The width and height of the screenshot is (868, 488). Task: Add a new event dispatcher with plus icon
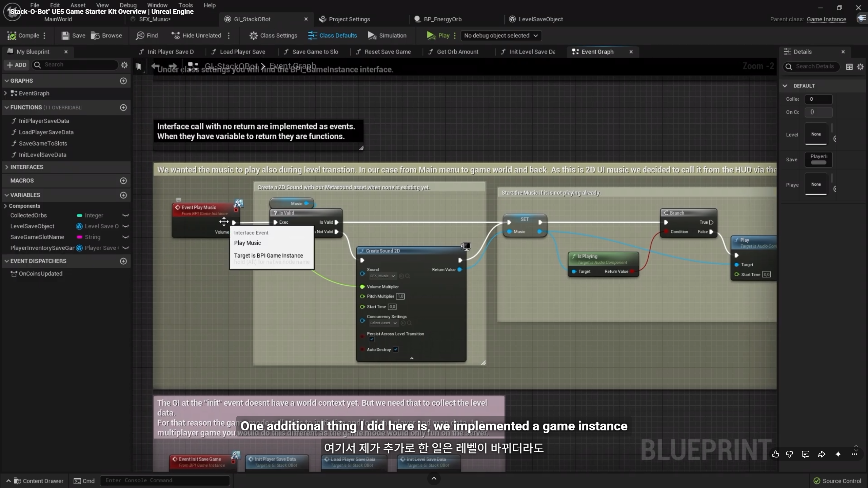click(x=123, y=261)
